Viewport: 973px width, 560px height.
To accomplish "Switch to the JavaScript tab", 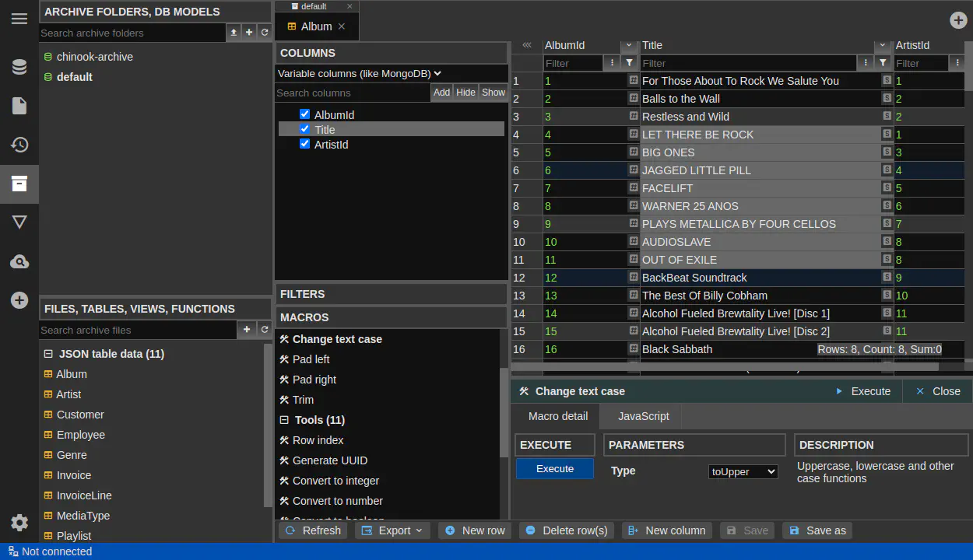I will point(643,416).
